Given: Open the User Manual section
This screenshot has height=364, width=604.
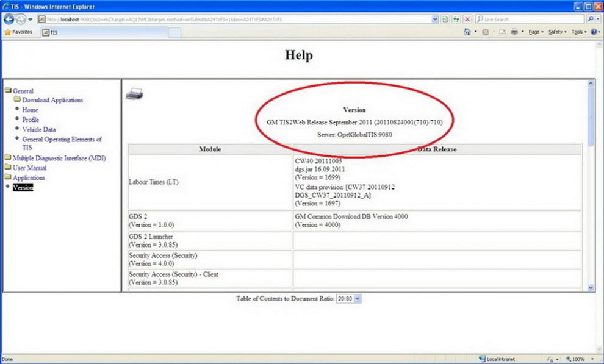Looking at the screenshot, I should [x=31, y=168].
